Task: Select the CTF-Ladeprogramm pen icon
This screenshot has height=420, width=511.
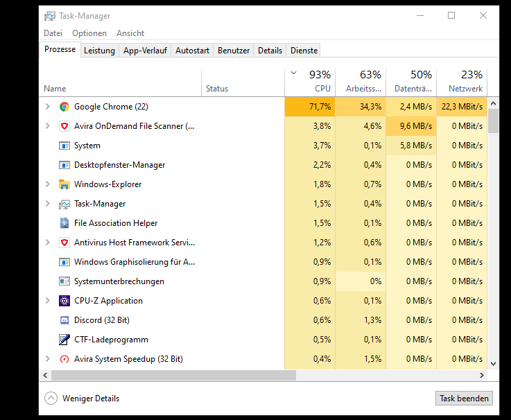Action: [64, 340]
